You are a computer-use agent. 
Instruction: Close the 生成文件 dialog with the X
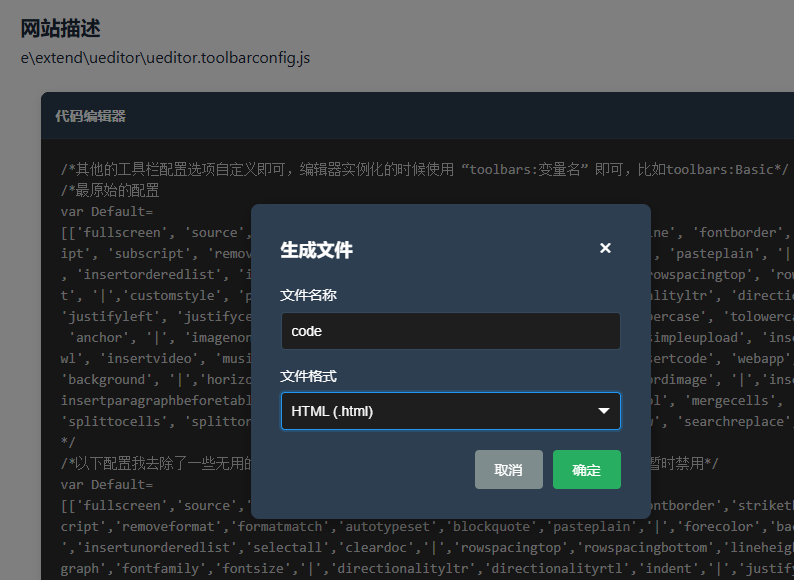click(x=605, y=248)
